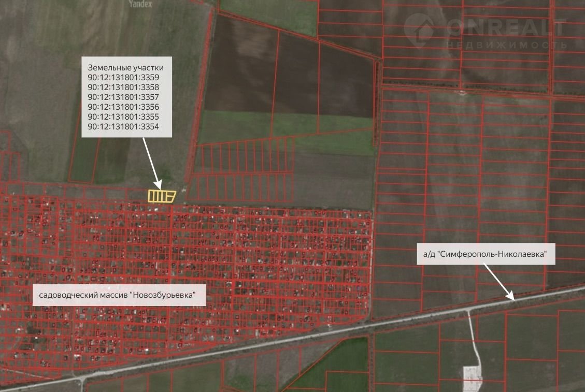Screen dimensions: 585x392
Task: Click the "НЕДВИЖИМОСТЬ" subtitle under the logo
Action: (x=506, y=45)
